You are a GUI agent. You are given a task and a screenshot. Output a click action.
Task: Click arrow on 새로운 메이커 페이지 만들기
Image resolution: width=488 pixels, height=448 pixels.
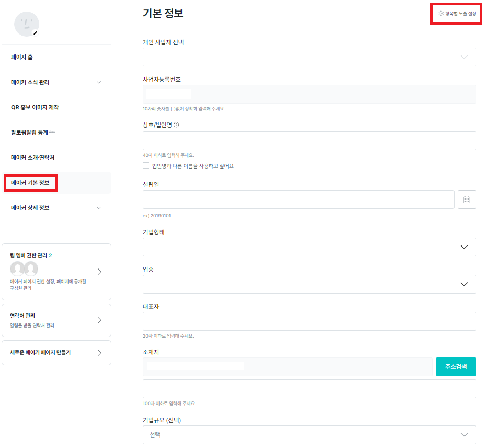pos(99,353)
